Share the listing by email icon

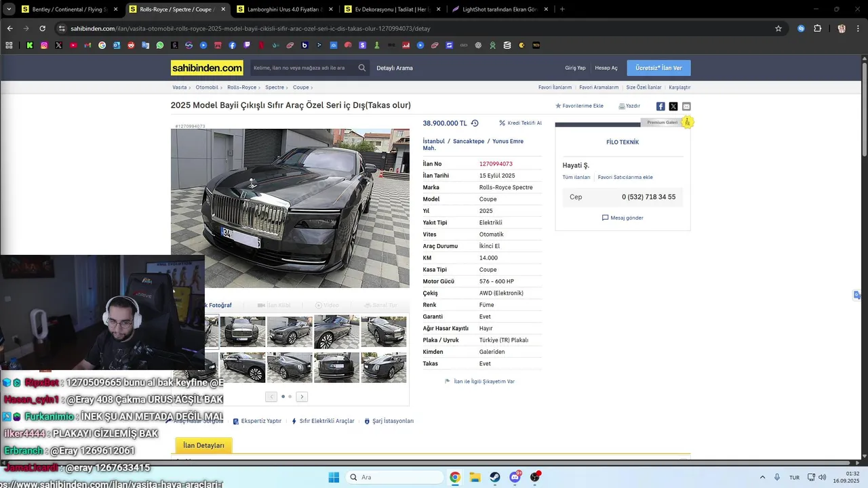tap(686, 106)
